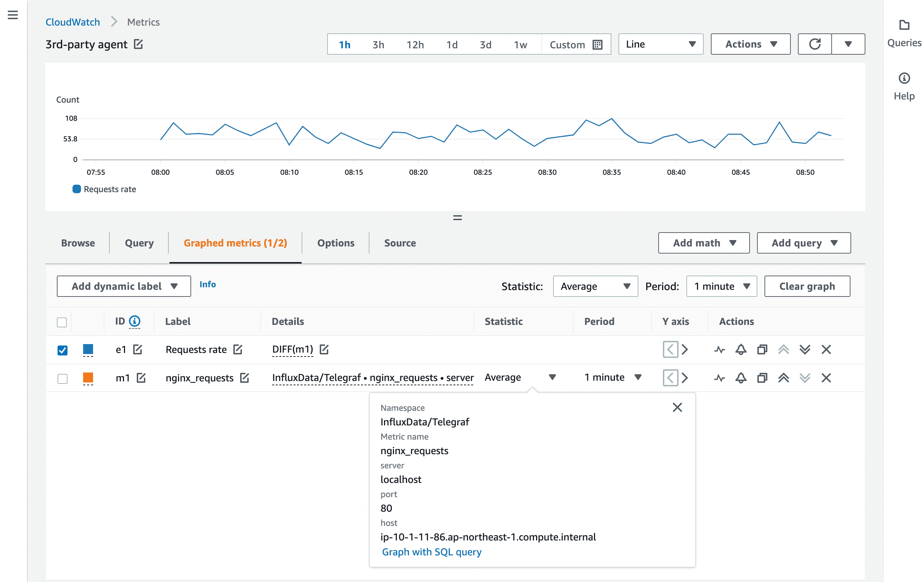The height and width of the screenshot is (582, 924).
Task: Select the 3h time range
Action: [378, 44]
